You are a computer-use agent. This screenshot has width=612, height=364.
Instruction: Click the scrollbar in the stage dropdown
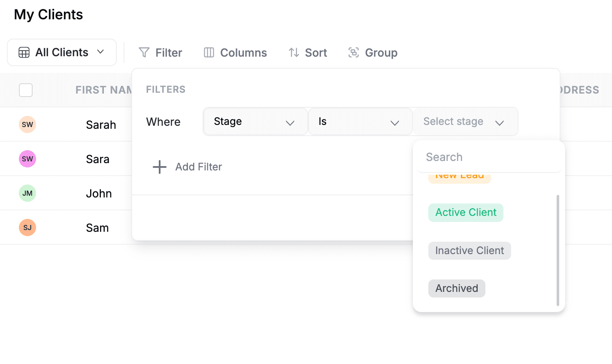tap(557, 249)
